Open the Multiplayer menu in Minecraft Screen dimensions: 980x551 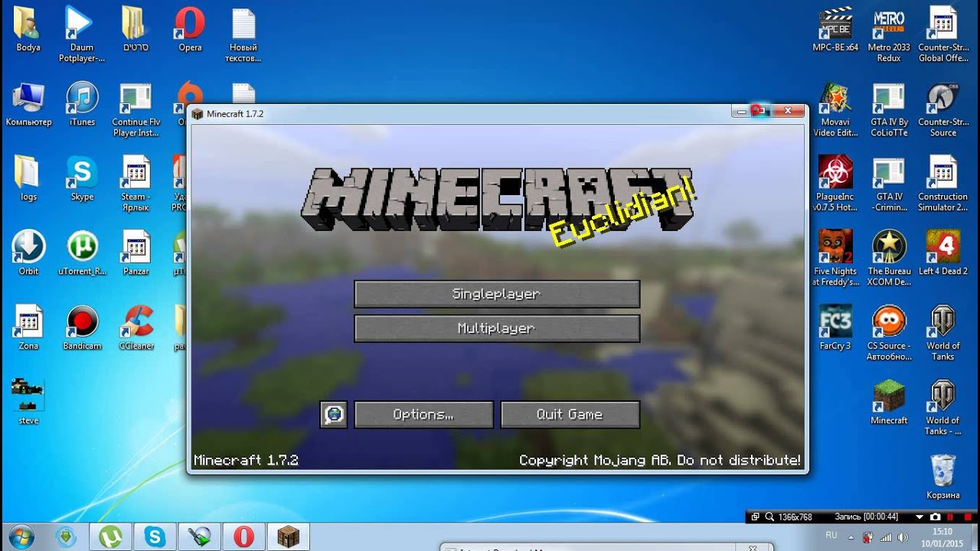[x=497, y=328]
